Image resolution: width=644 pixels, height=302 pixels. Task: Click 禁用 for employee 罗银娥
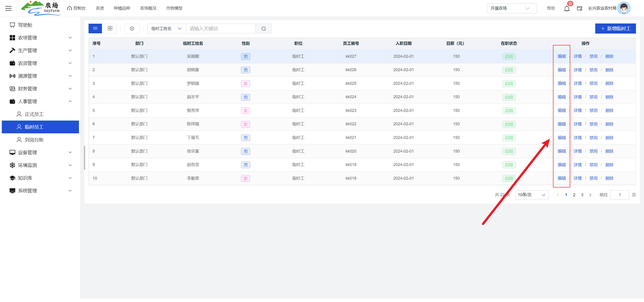593,83
